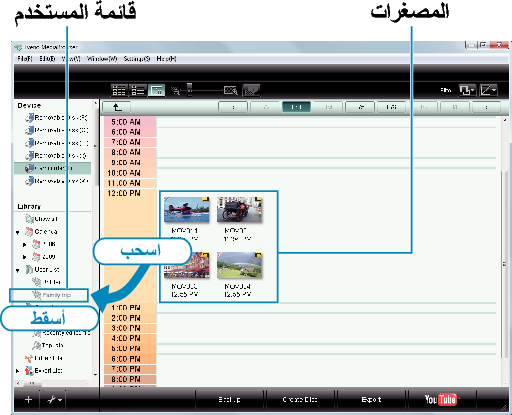
Task: Open the Window menu
Action: [102, 59]
